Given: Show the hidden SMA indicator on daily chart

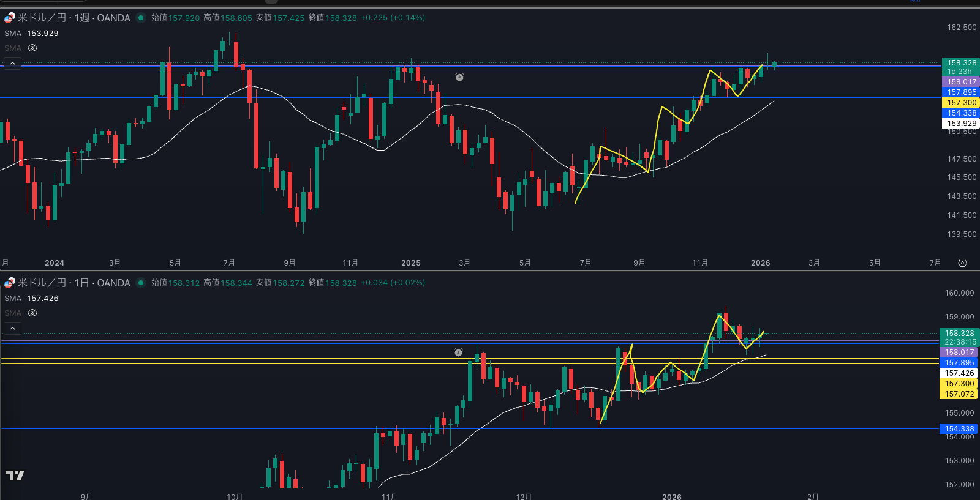Looking at the screenshot, I should (x=32, y=313).
